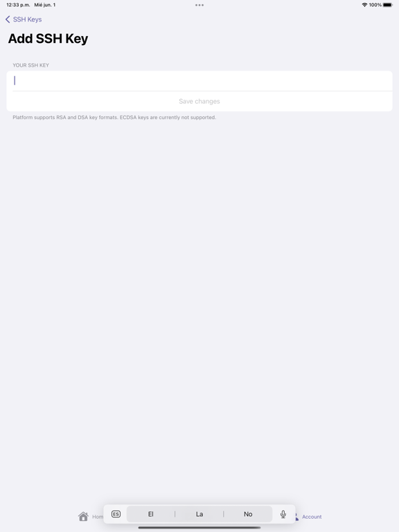Tap the date 'Mié jun. 1' in status bar
Screen dimensions: 399x532
(x=45, y=5)
